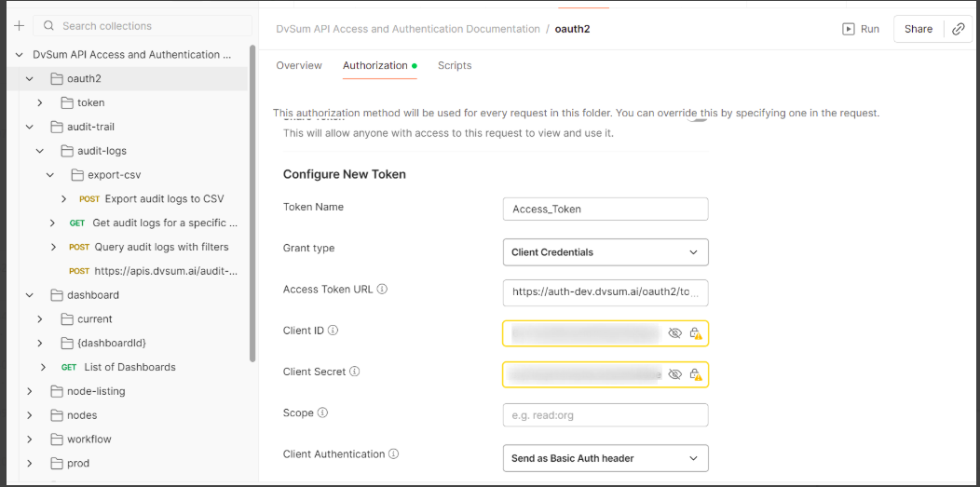This screenshot has width=980, height=487.
Task: Click info icon next to Client ID
Action: [x=333, y=331]
